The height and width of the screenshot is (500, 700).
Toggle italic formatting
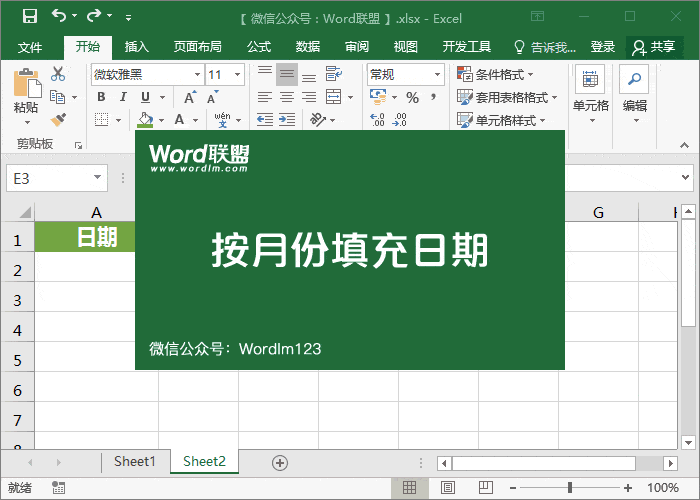123,97
